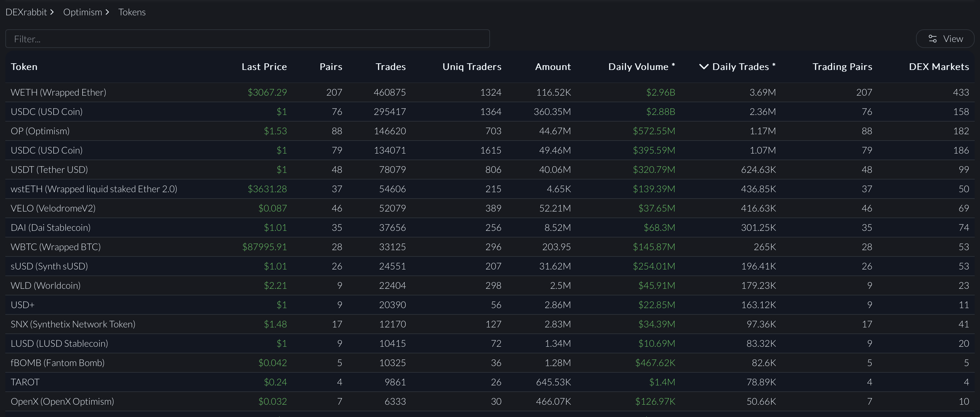Open DAI (Dai Stablecoin) token
Image resolution: width=980 pixels, height=417 pixels.
pos(51,228)
